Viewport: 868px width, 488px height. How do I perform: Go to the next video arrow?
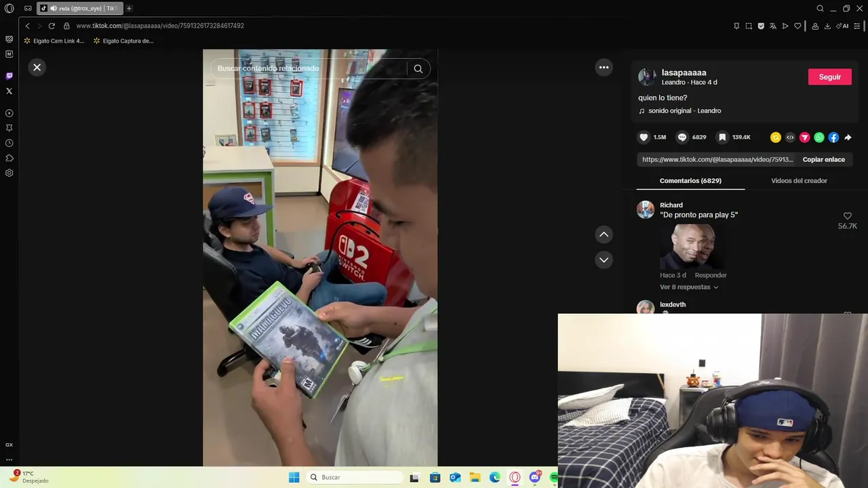604,260
